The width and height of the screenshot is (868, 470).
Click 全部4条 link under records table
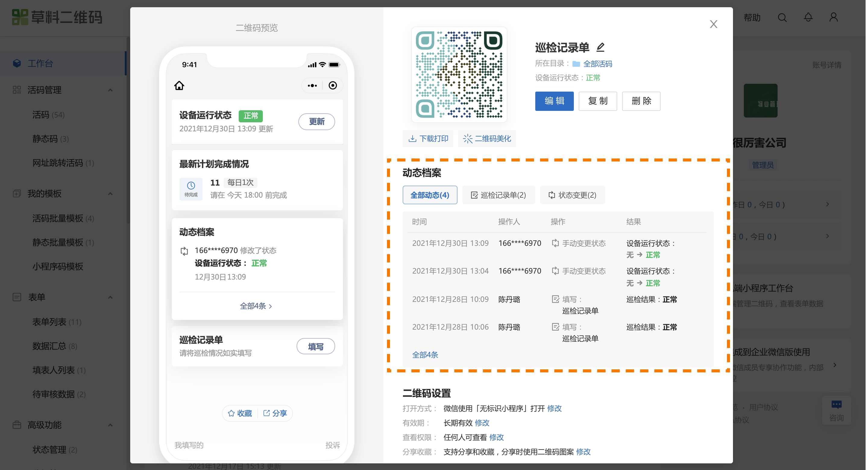(426, 356)
